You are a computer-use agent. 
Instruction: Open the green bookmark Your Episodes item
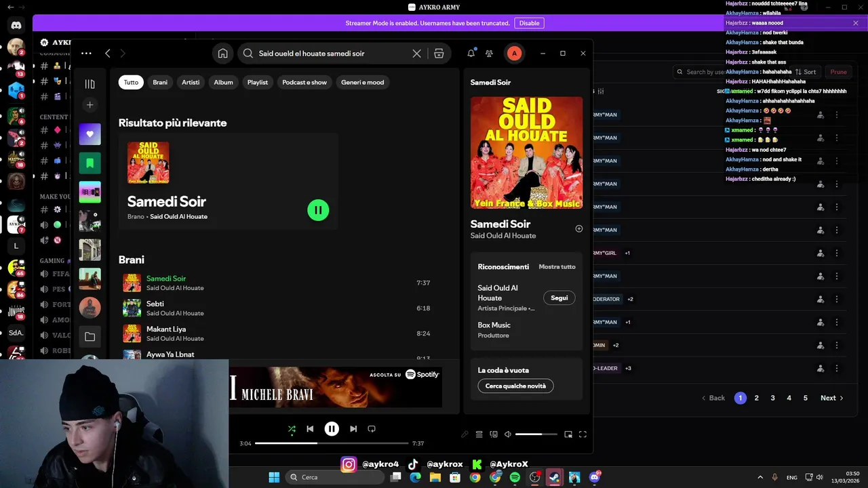click(x=90, y=163)
